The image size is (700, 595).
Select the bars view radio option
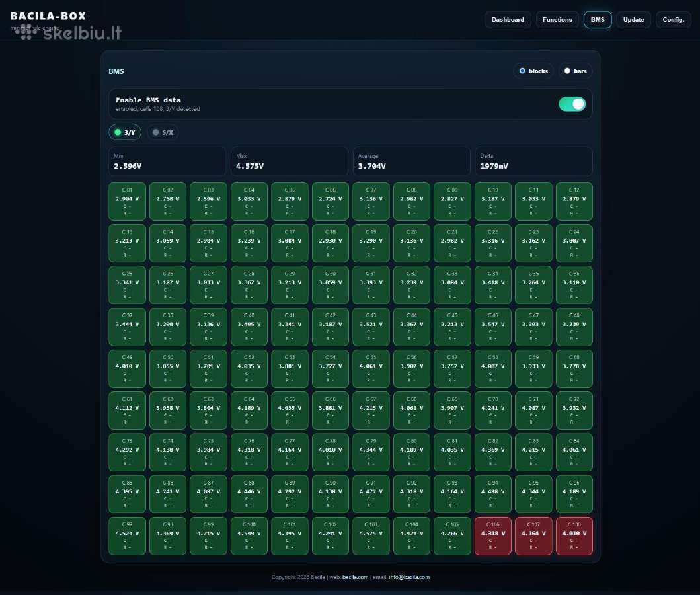pyautogui.click(x=576, y=71)
